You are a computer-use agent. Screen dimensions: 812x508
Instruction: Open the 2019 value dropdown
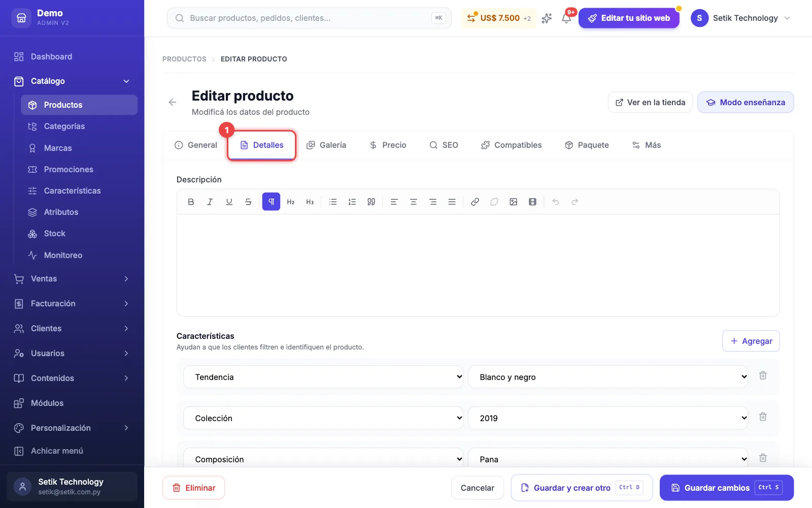(608, 418)
